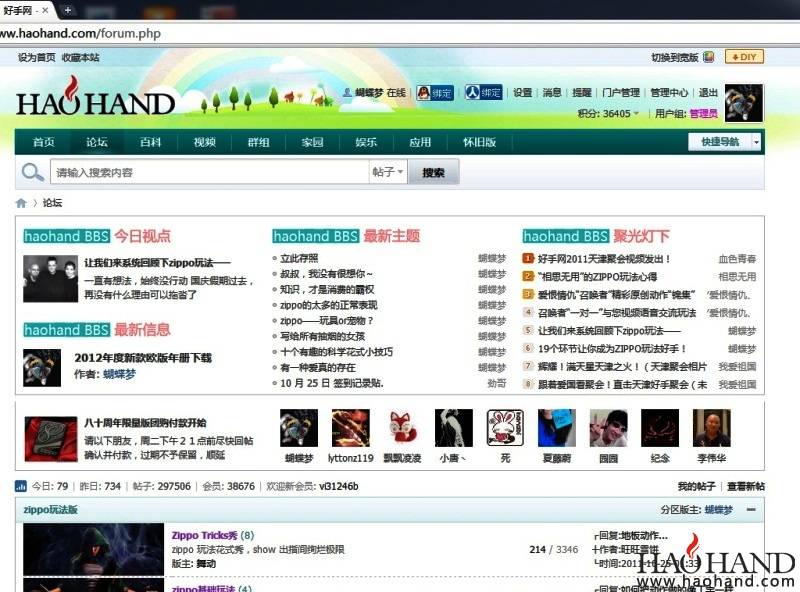Open 让我们来系统回顾下zippo玩法 headline

pyautogui.click(x=157, y=262)
